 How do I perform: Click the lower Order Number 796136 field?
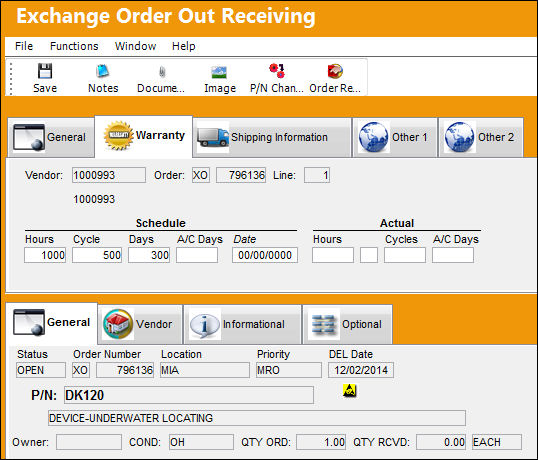tap(125, 370)
